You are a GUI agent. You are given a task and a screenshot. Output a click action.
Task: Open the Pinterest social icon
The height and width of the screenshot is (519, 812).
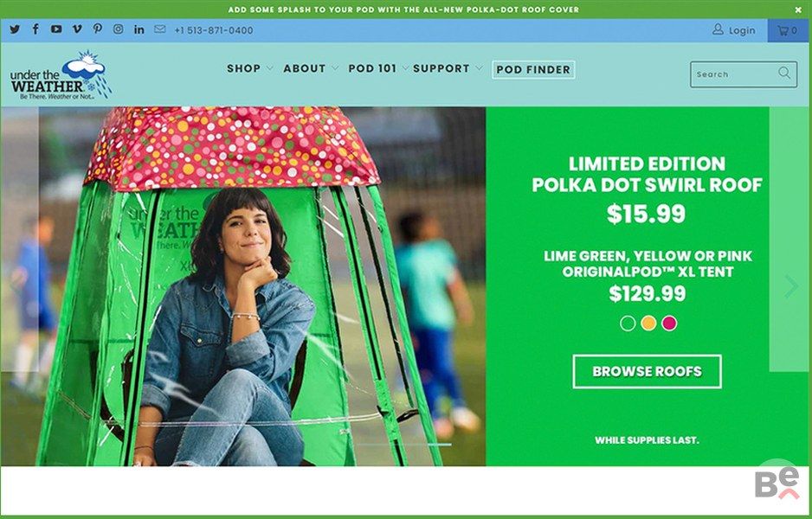97,29
